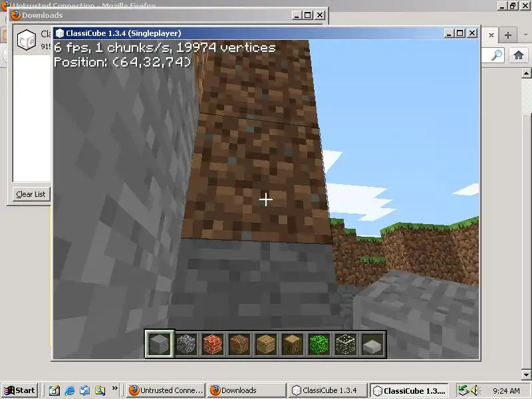The image size is (532, 399).
Task: Select the green leaves block in the hotbar
Action: click(319, 344)
